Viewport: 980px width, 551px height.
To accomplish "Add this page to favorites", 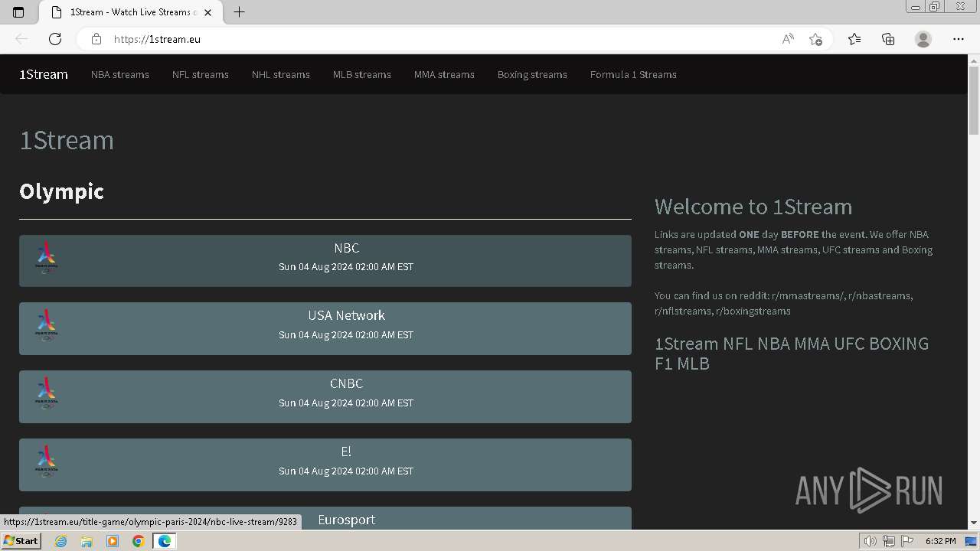I will (x=815, y=39).
